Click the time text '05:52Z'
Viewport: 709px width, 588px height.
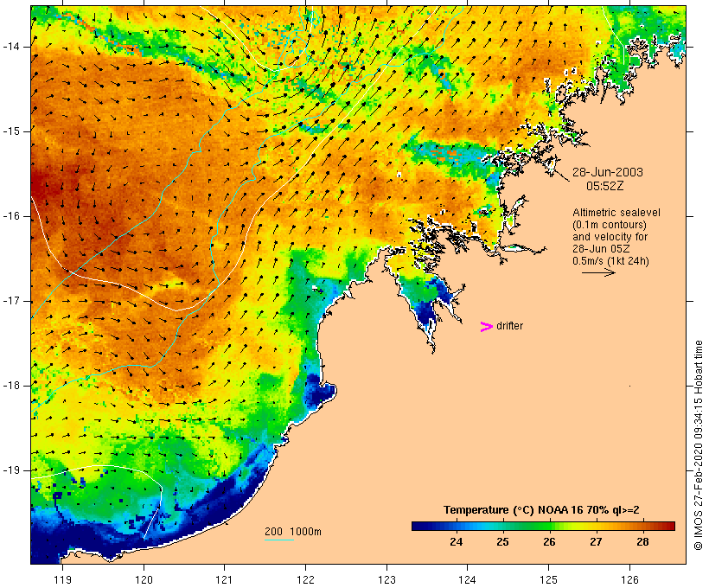click(x=605, y=186)
